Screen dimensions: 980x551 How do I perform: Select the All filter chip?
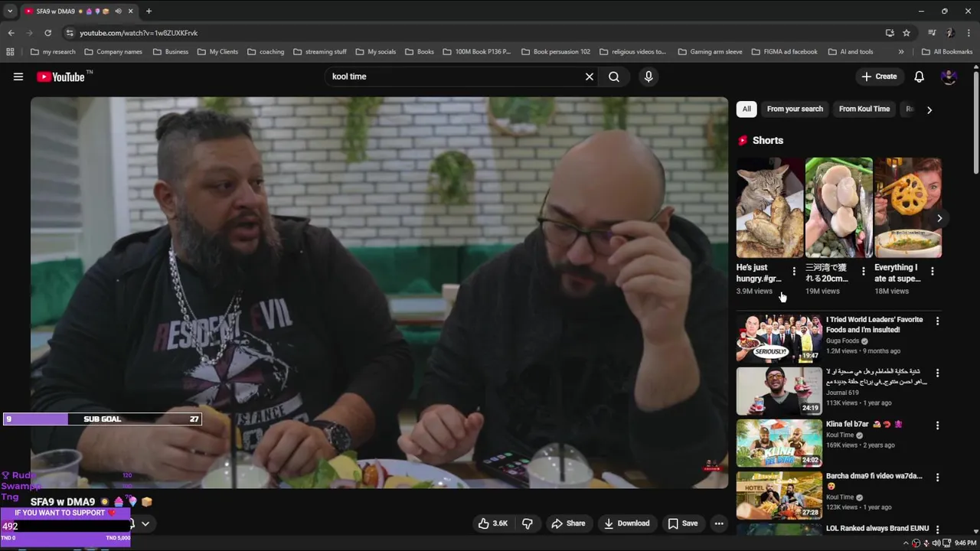point(746,109)
